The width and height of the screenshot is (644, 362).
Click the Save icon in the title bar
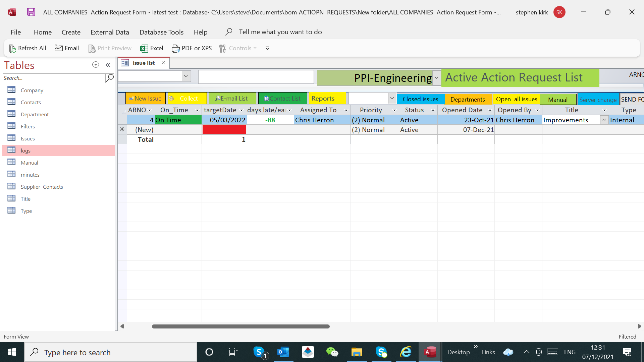(x=31, y=12)
